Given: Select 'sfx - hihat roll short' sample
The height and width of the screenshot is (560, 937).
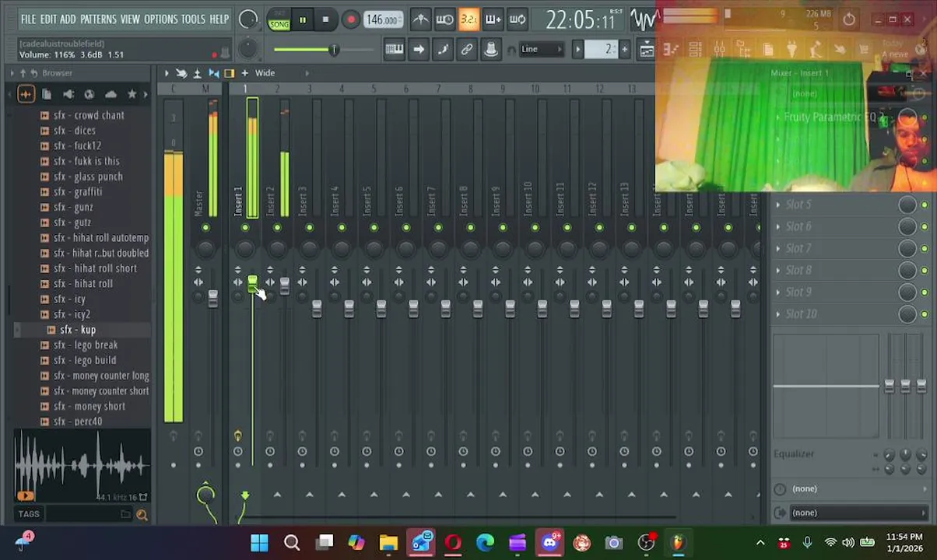Looking at the screenshot, I should (x=95, y=268).
